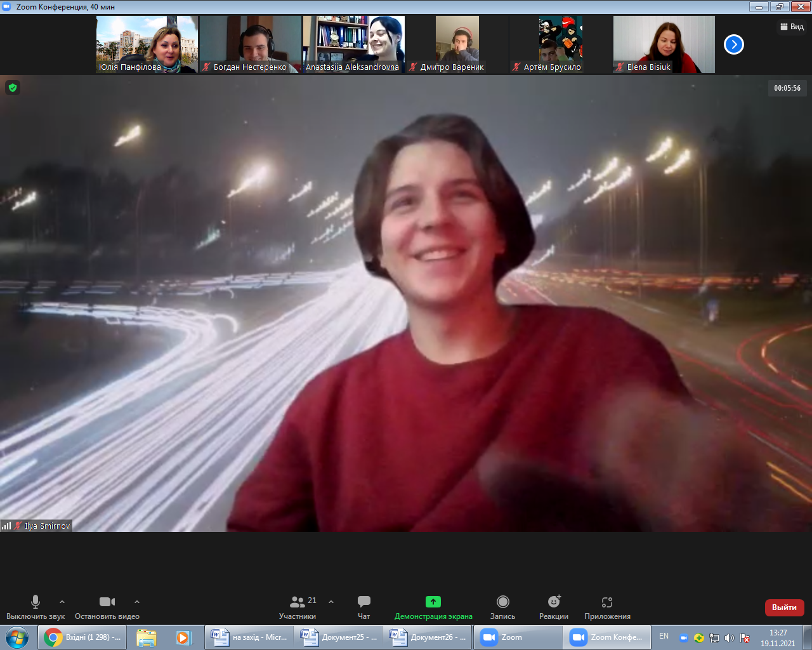
Task: Open Reactions smiley icon
Action: coord(554,602)
